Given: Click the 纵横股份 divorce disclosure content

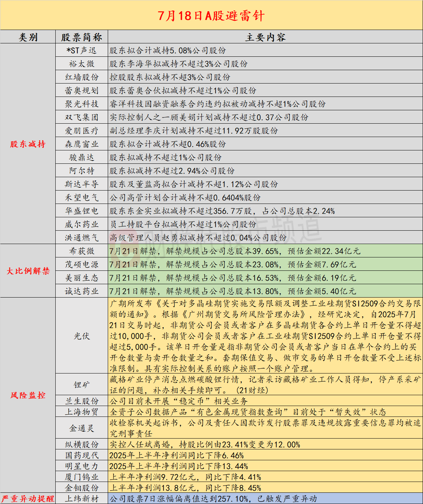Looking at the screenshot, I should 265,444.
